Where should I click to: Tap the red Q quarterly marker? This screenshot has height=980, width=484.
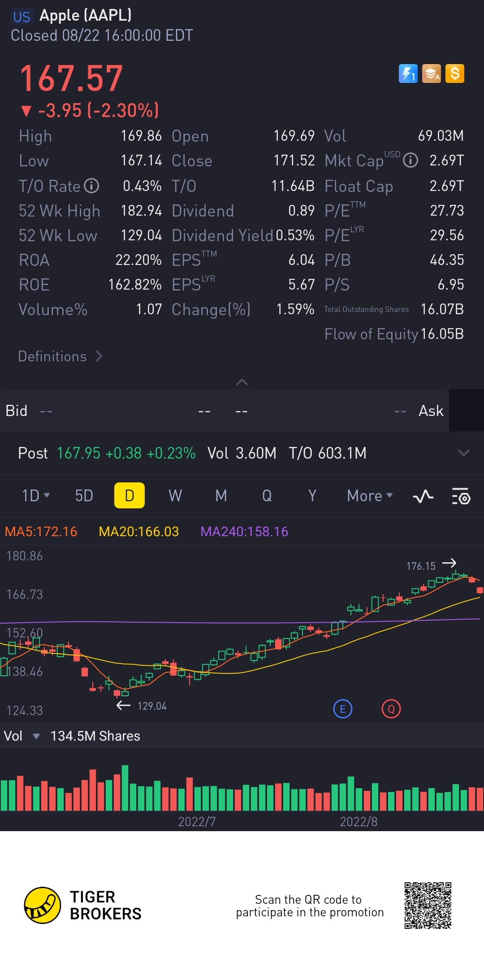(x=391, y=709)
